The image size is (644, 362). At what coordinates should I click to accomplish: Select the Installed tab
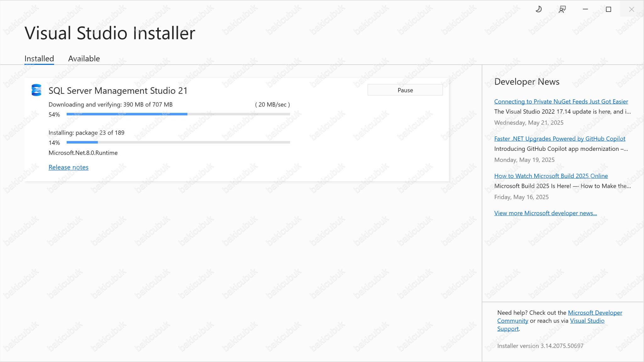39,58
